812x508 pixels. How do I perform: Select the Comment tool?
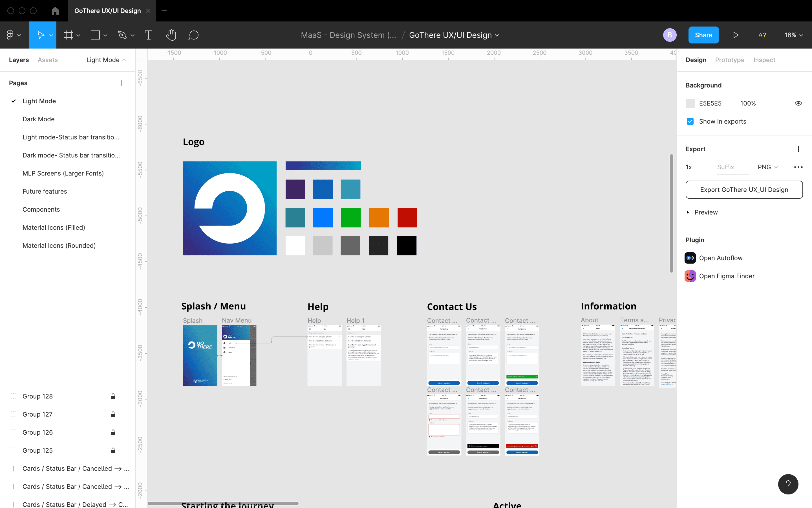194,35
